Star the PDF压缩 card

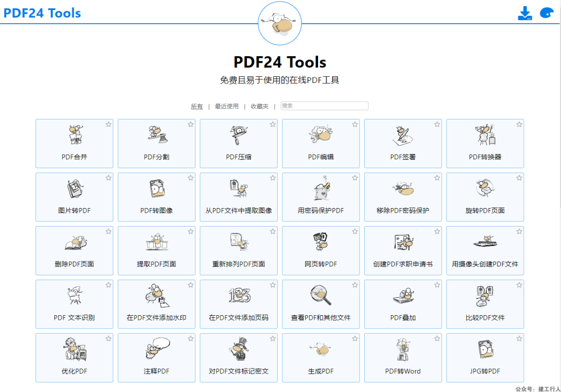click(x=273, y=124)
